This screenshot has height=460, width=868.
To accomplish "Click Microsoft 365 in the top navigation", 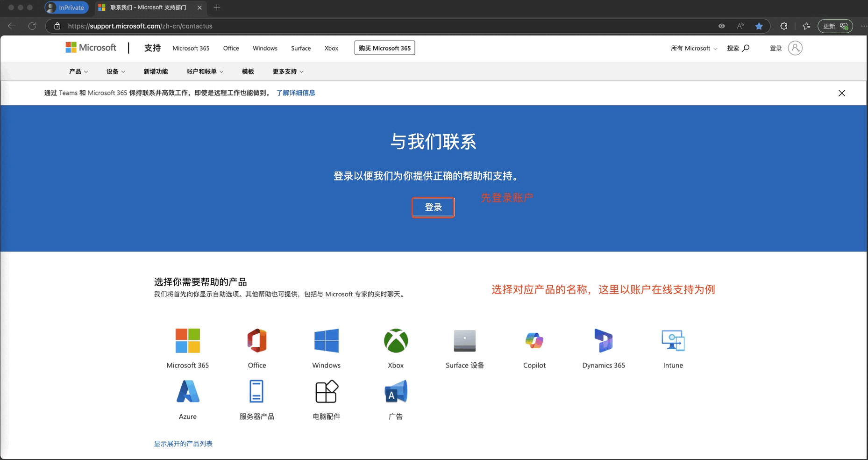I will [x=191, y=48].
